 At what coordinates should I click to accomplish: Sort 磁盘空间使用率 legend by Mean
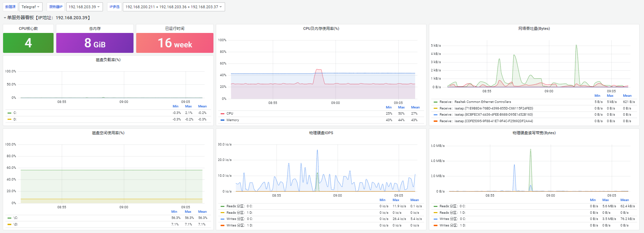point(202,212)
